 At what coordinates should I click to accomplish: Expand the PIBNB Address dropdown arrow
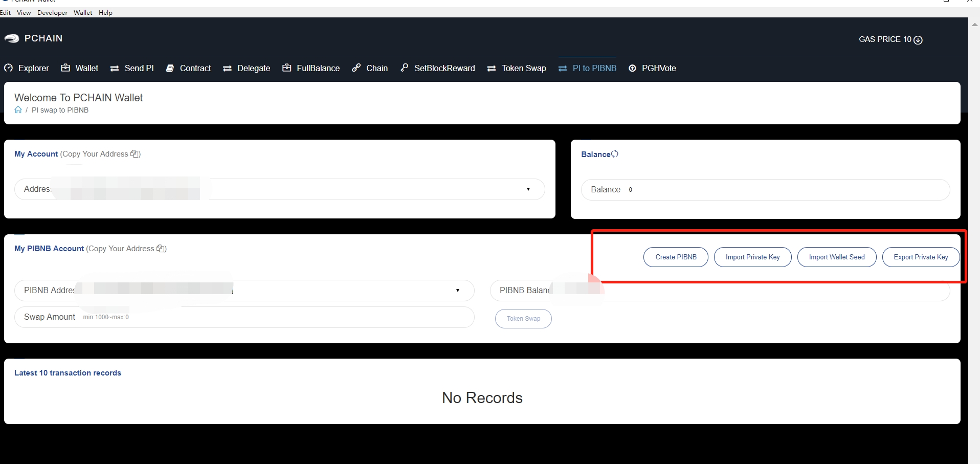(x=457, y=291)
